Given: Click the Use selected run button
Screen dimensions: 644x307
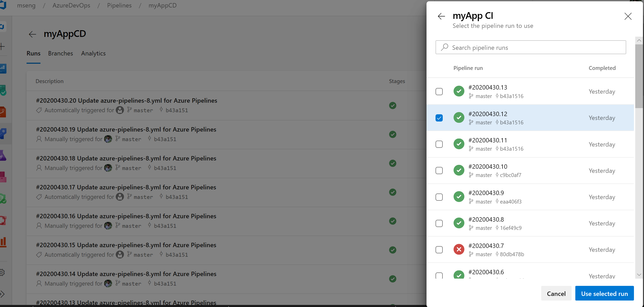Looking at the screenshot, I should click(x=605, y=293).
